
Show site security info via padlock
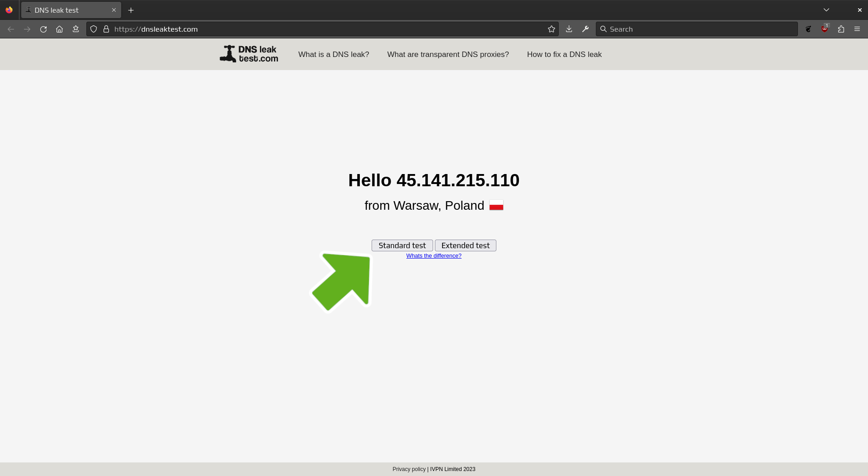[x=106, y=29]
